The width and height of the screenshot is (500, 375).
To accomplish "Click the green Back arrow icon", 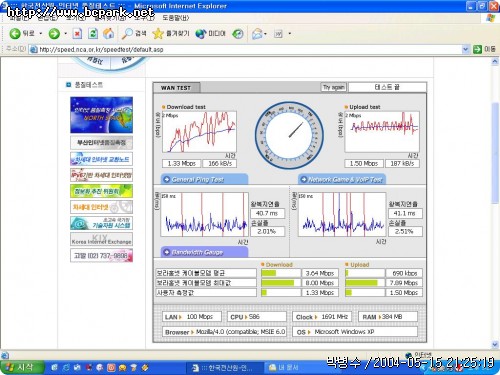I will pos(15,33).
